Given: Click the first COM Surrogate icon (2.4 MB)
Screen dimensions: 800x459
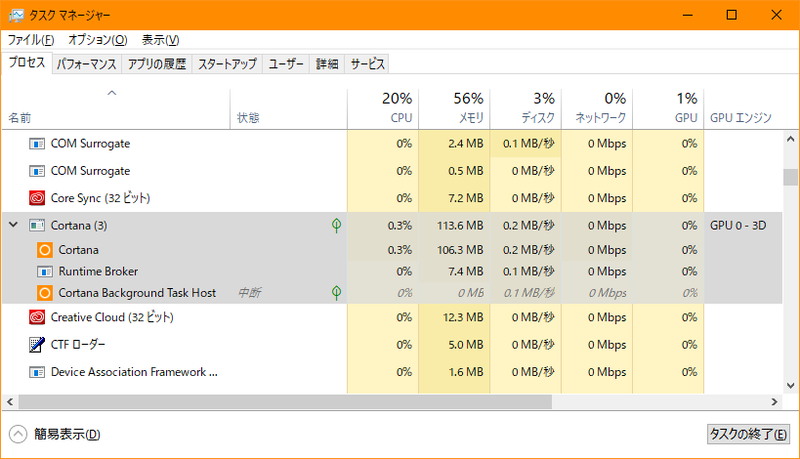Looking at the screenshot, I should click(x=37, y=144).
